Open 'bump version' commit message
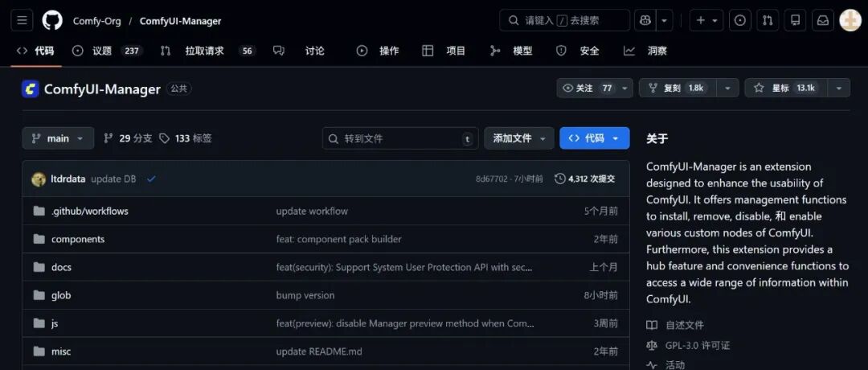 coord(305,295)
